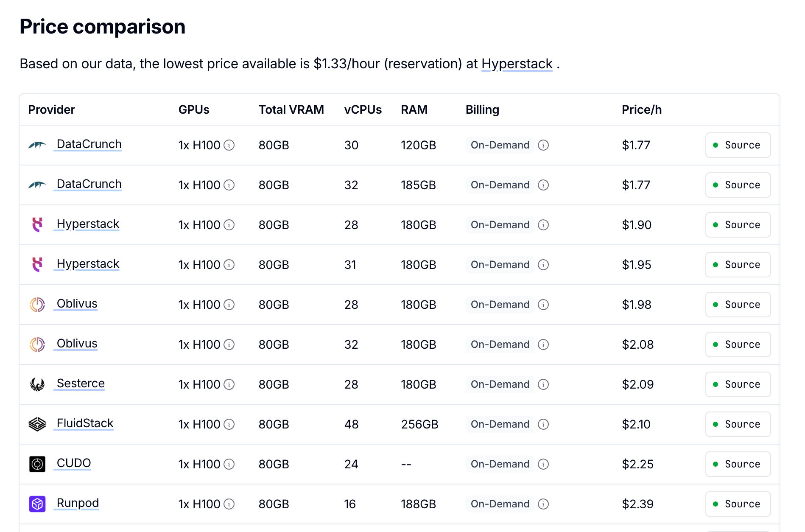Click the Source button for Hyperstack's $1.90 listing
The image size is (805, 532).
coord(738,224)
